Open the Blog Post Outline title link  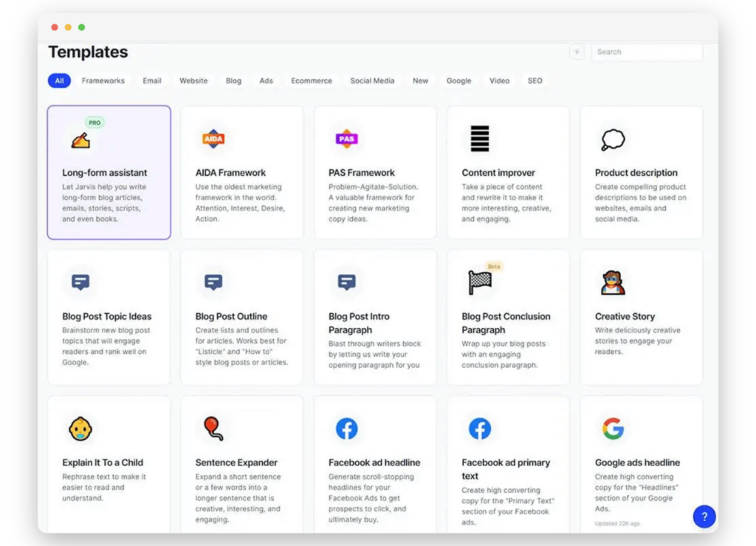pos(231,316)
